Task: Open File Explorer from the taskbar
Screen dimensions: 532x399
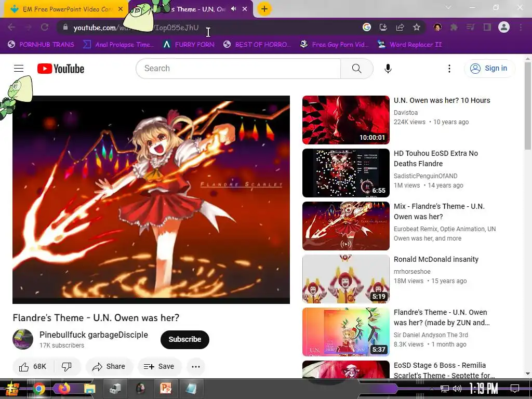Action: [x=89, y=389]
